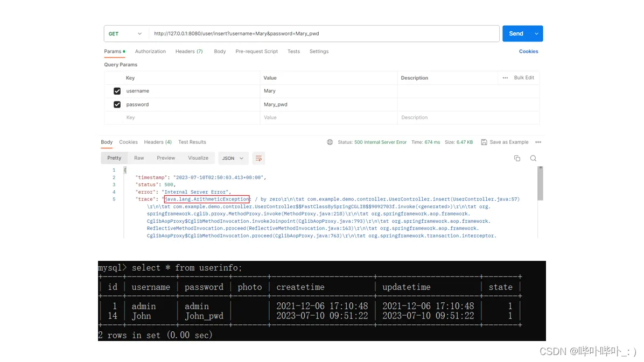
Task: Click the blue Send button
Action: [x=516, y=34]
